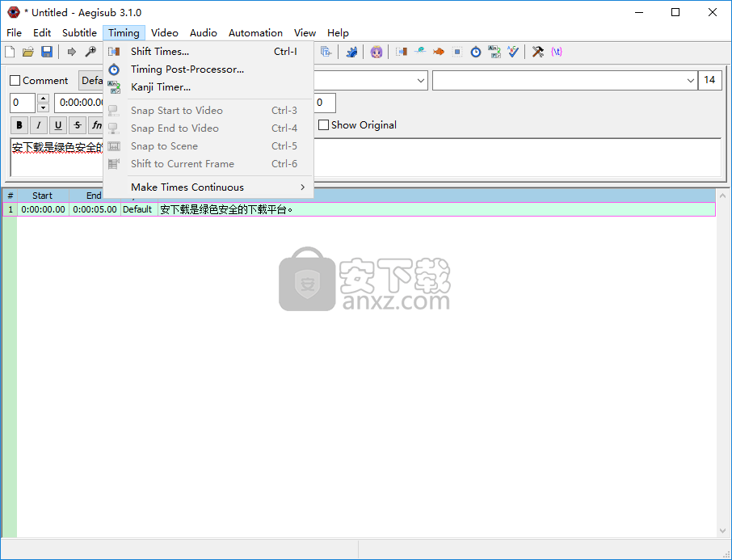The height and width of the screenshot is (560, 732).
Task: Open the Automation menu
Action: pos(255,32)
